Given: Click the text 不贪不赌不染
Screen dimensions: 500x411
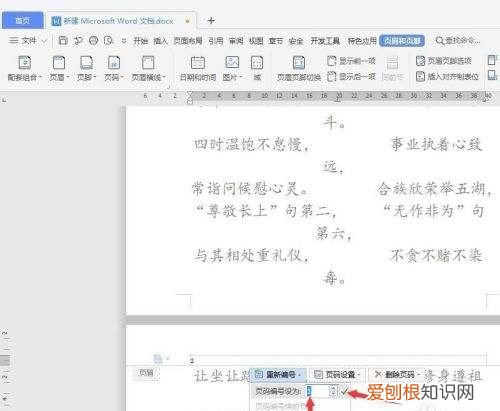Looking at the screenshot, I should pos(436,256).
